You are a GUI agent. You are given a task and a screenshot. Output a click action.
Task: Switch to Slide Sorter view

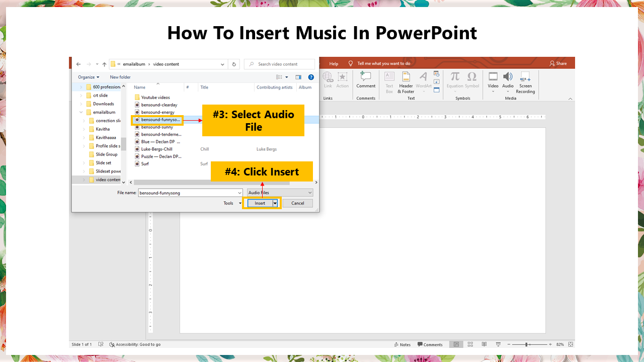(x=470, y=344)
